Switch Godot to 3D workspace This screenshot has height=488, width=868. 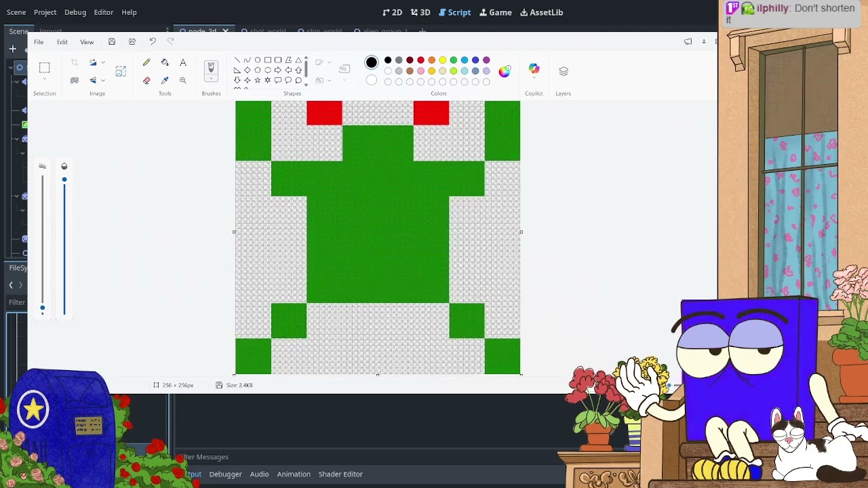point(420,12)
